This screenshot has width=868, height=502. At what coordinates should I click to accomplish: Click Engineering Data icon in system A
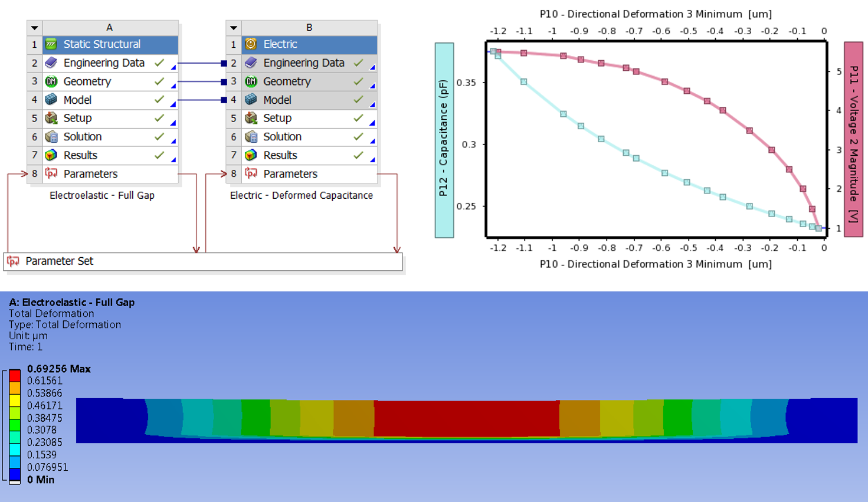[51, 63]
